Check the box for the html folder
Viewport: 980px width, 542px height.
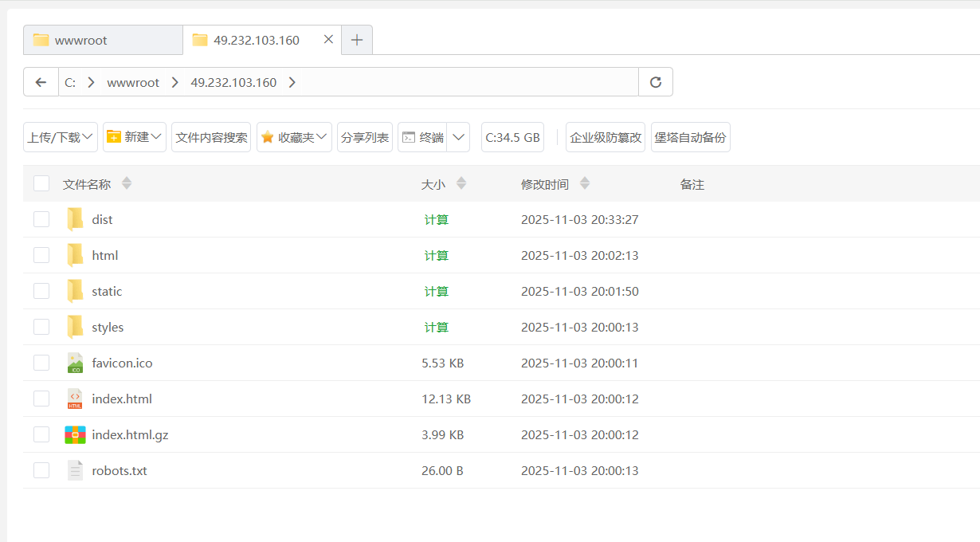coord(41,255)
